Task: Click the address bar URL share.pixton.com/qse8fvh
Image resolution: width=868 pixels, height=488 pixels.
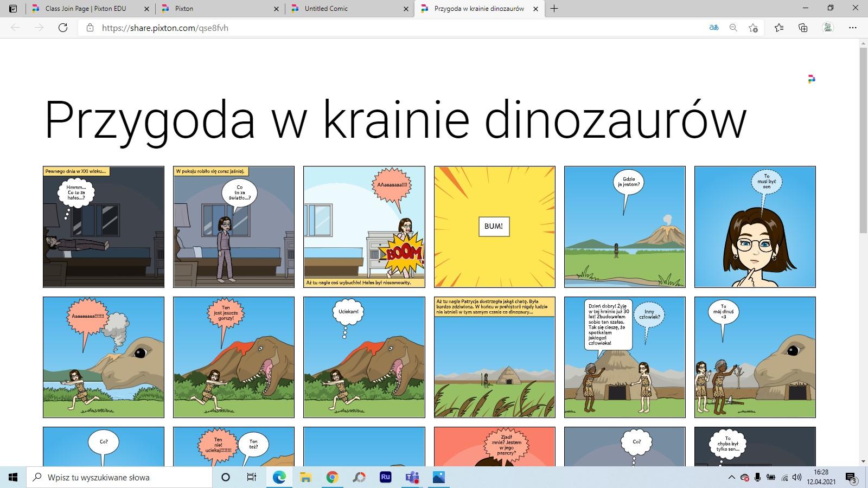Action: coord(165,28)
